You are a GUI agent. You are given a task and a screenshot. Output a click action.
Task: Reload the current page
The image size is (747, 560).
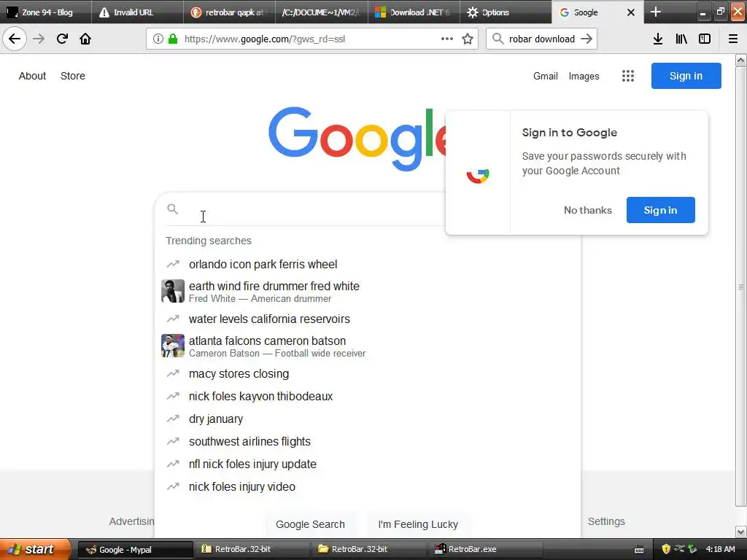pos(62,39)
